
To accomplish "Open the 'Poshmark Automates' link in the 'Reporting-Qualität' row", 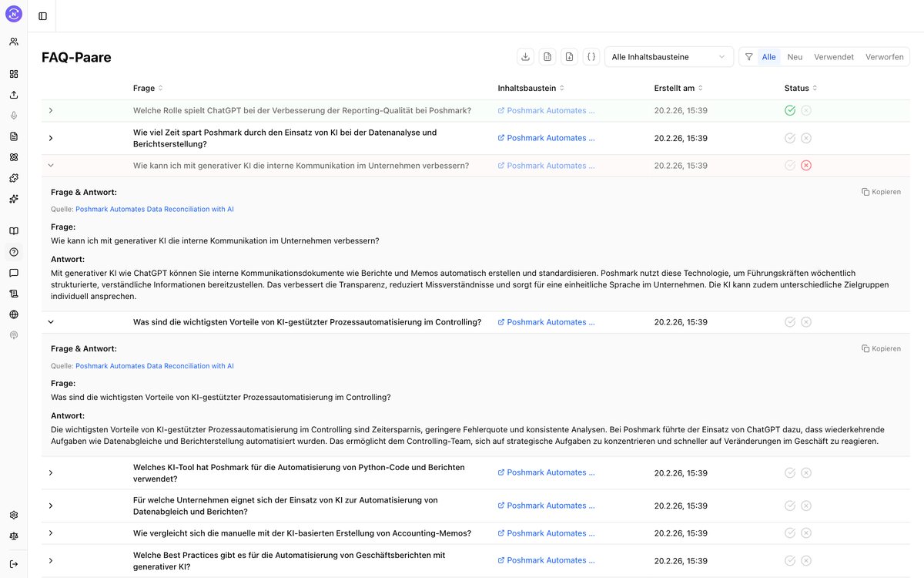I will click(547, 111).
